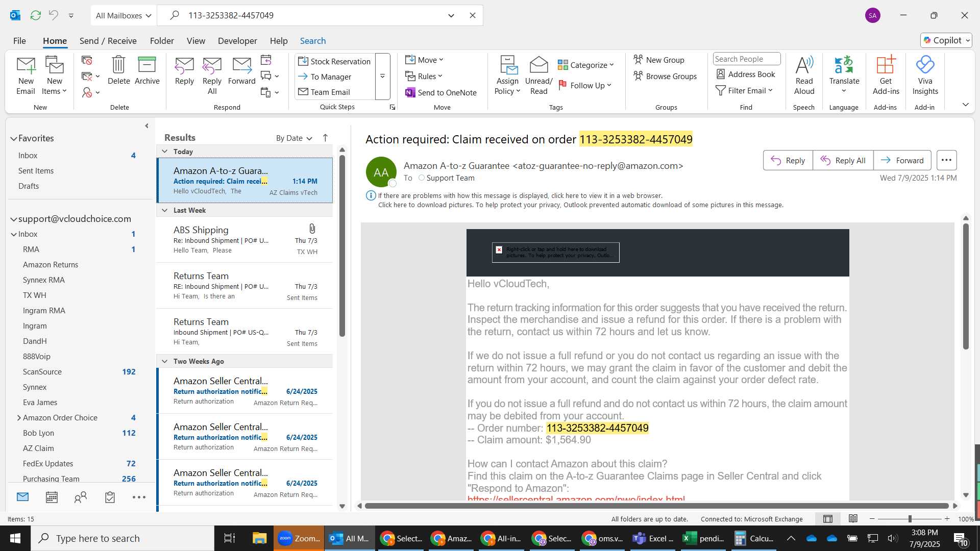Open the Address Book

tap(746, 74)
